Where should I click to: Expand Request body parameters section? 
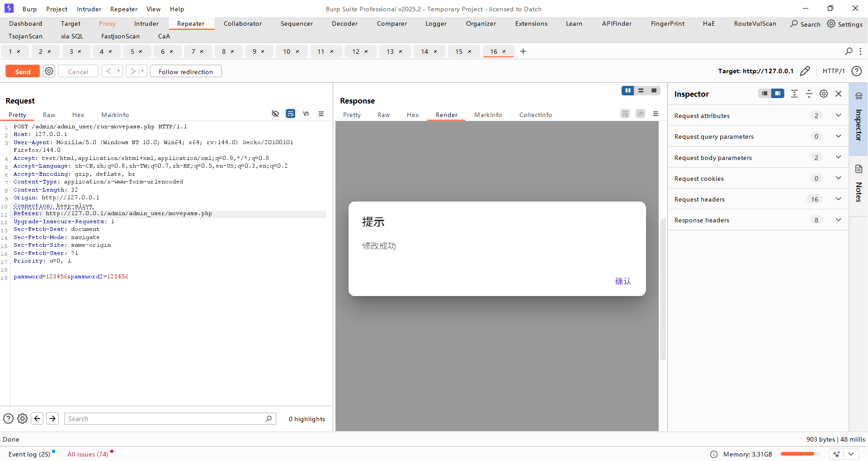[x=838, y=158]
